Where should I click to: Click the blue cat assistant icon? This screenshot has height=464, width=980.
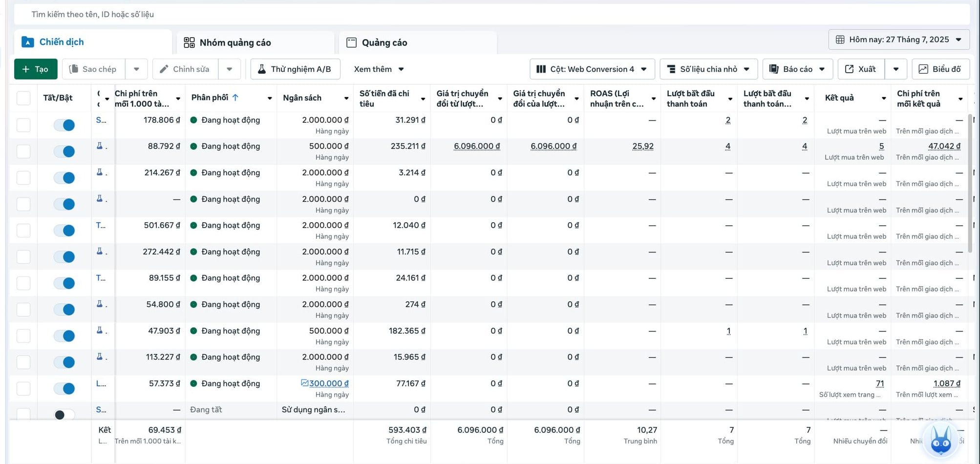point(940,441)
